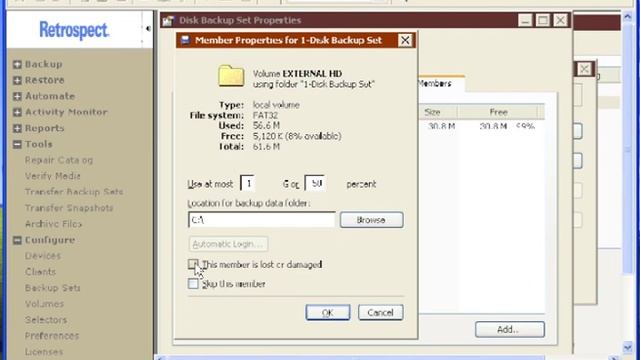The width and height of the screenshot is (640, 360).
Task: Open Transfer Backup Sets tool
Action: click(x=74, y=192)
